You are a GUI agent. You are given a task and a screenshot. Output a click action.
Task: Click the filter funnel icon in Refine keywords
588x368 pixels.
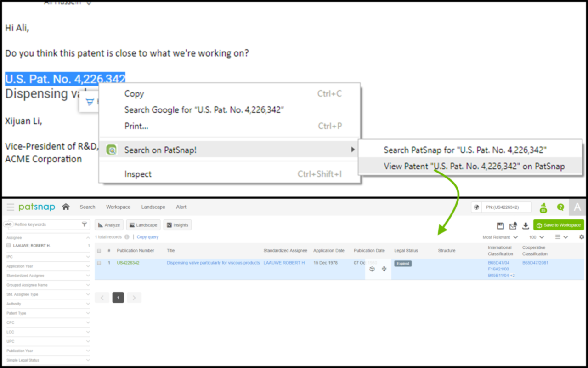(x=84, y=224)
